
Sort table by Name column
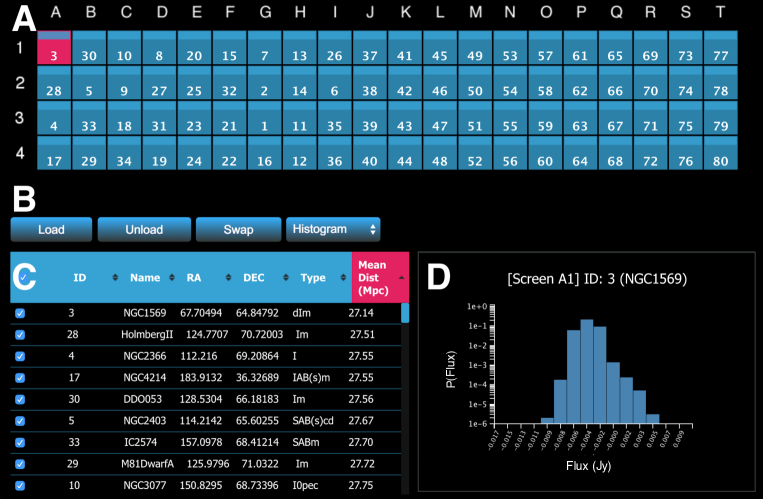coord(145,277)
